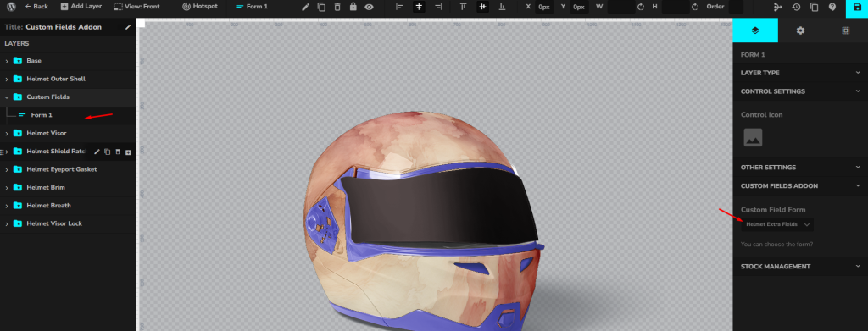Toggle the layer lock icon
This screenshot has height=331, width=868.
pos(353,7)
